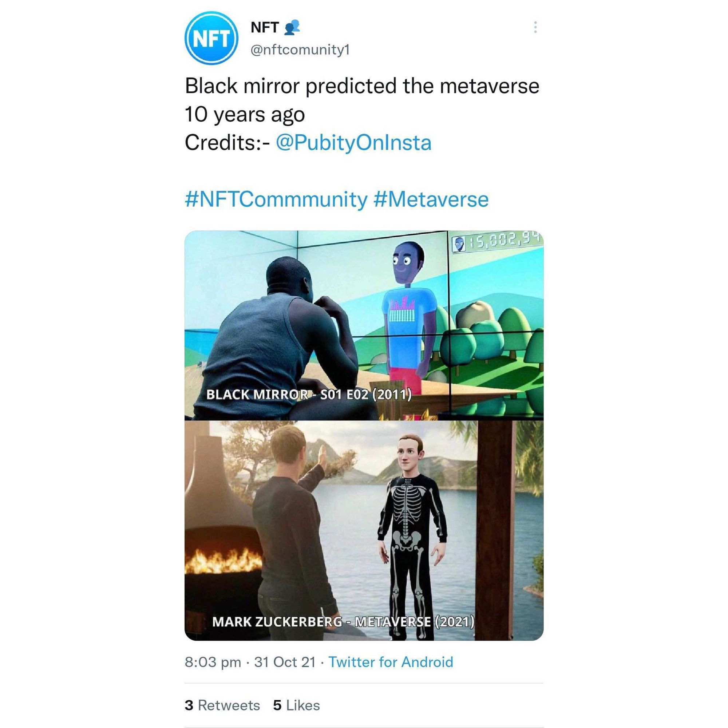Click the NFT display name

coord(265,27)
